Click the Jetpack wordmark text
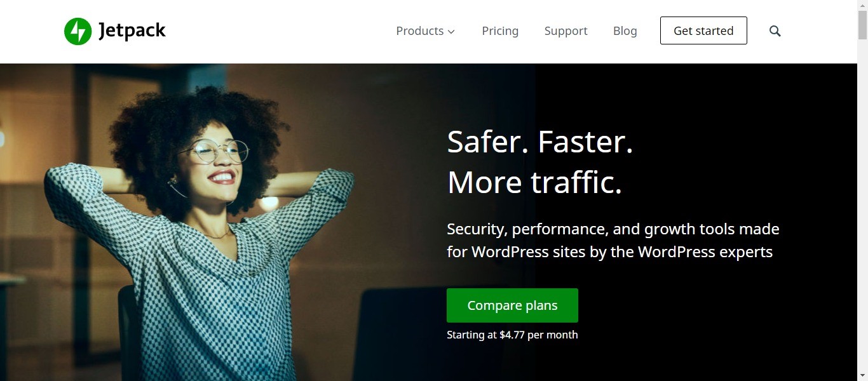Screen dimensions: 868x381 click(x=132, y=30)
